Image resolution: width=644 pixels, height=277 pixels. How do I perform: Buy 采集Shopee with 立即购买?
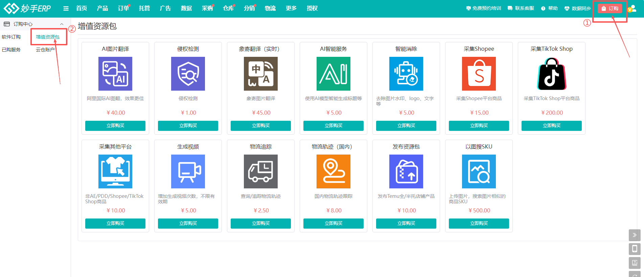[x=479, y=126]
